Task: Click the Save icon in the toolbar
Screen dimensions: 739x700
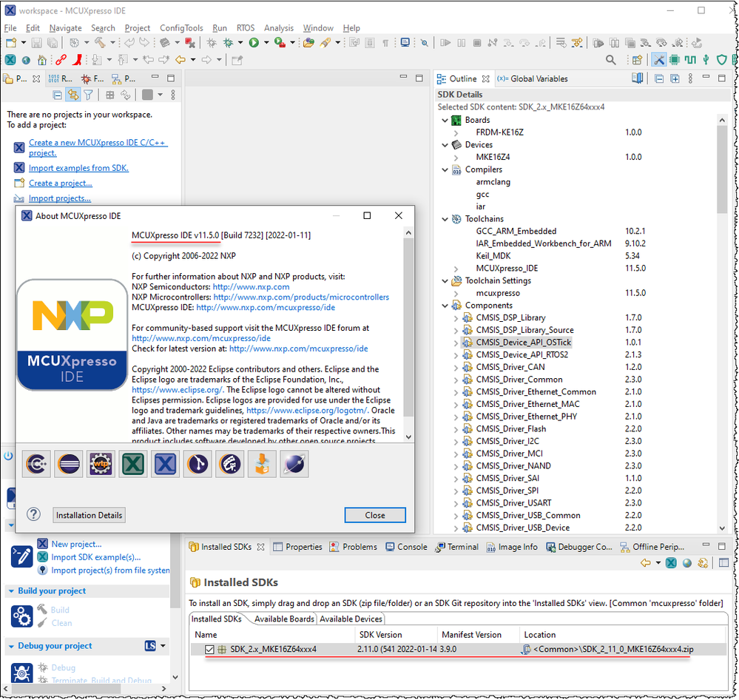Action: [36, 42]
